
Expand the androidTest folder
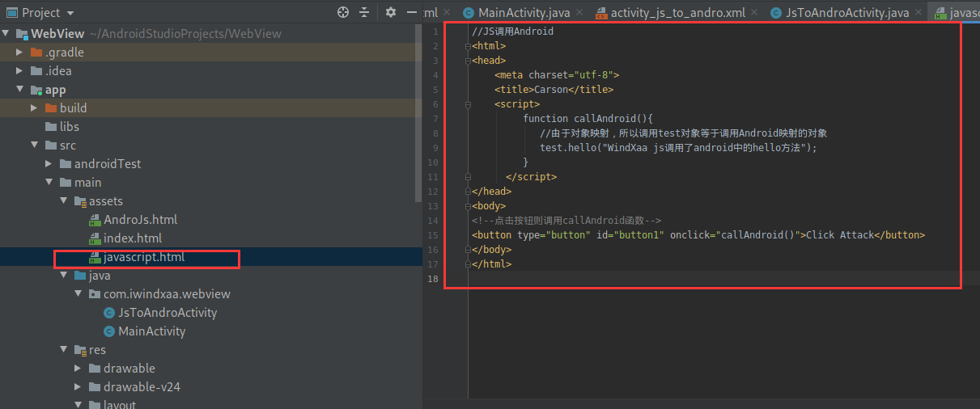point(49,164)
